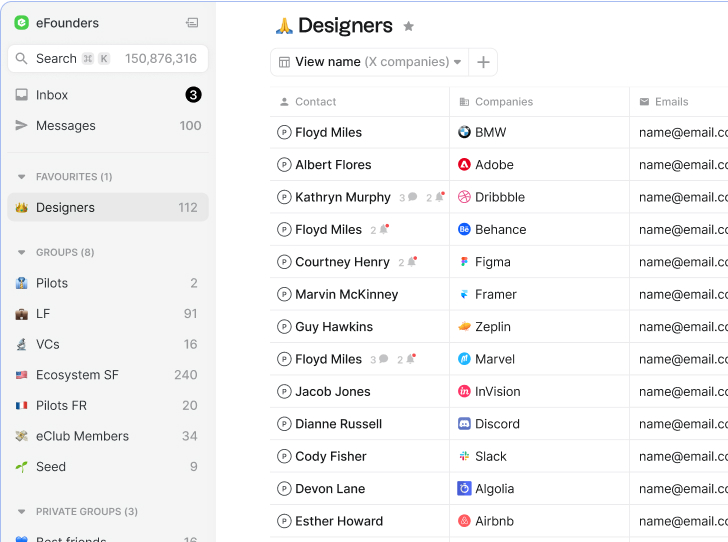728x542 pixels.
Task: Click the InVision company logo
Action: (x=464, y=392)
